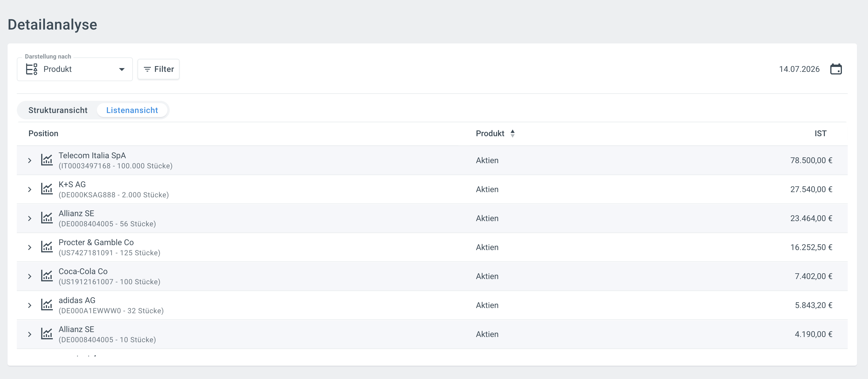Open the Filter button
Viewport: 868px width, 379px height.
click(158, 69)
